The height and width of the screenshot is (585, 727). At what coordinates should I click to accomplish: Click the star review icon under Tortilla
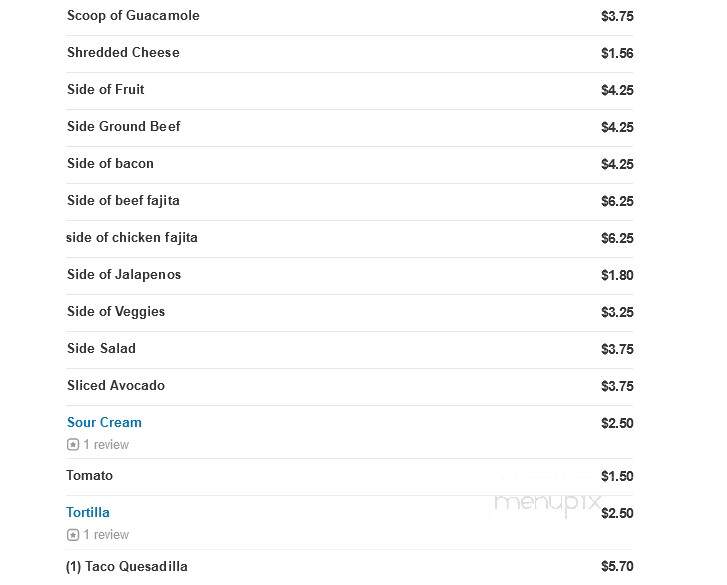(x=73, y=534)
